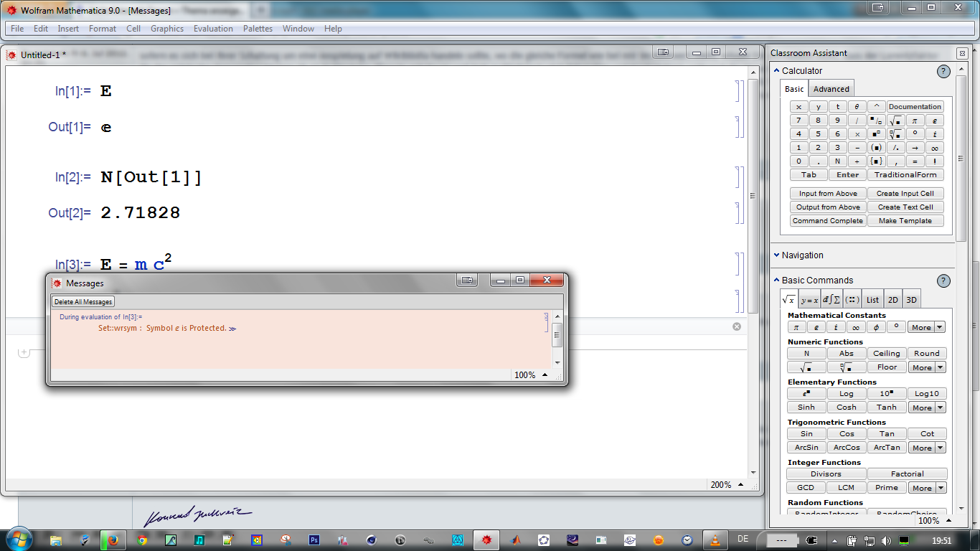The width and height of the screenshot is (980, 551).
Task: Insert 10-power template in Elementary Functions
Action: (x=887, y=394)
